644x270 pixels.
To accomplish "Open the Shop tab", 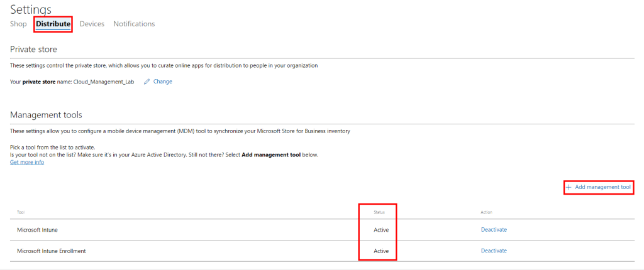I will point(18,24).
